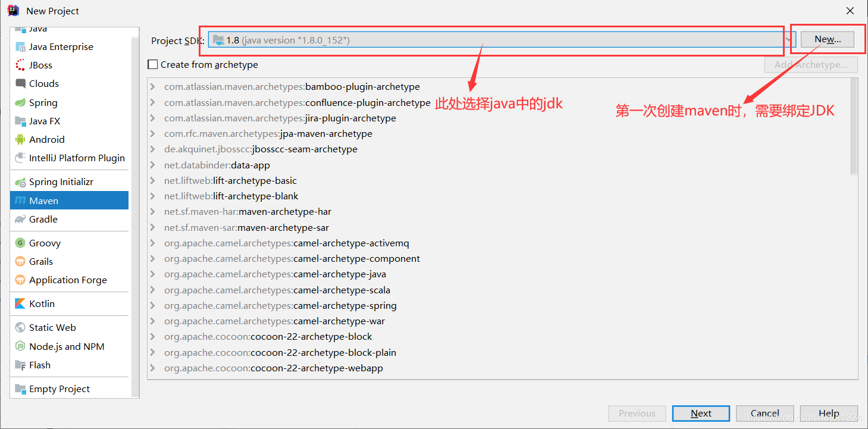Click the Previous button

coord(637,414)
